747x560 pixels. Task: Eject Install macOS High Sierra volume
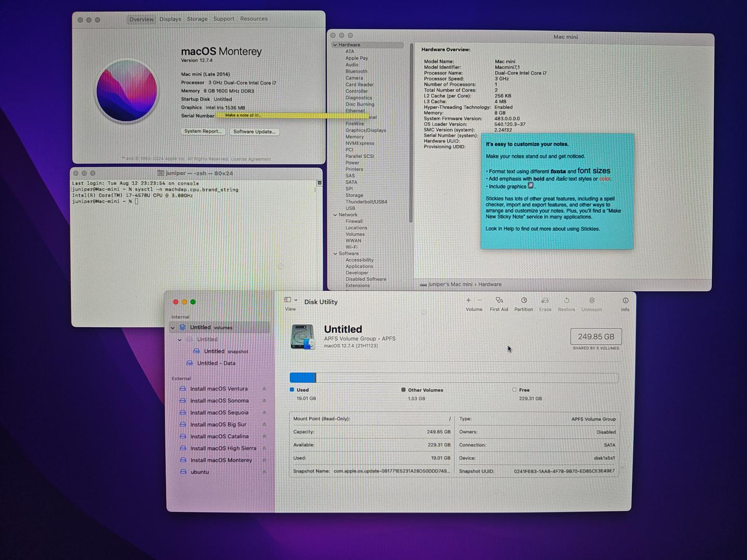tap(264, 449)
